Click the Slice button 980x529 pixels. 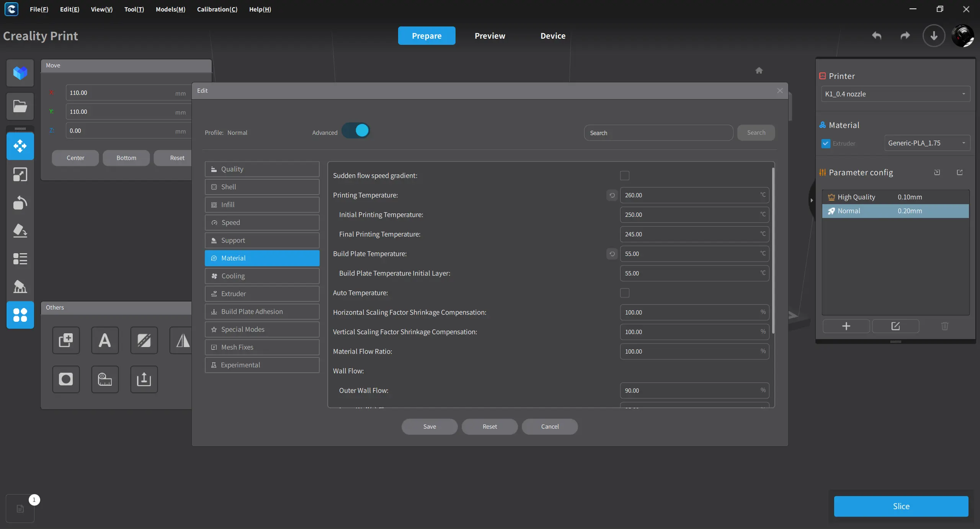pos(901,506)
